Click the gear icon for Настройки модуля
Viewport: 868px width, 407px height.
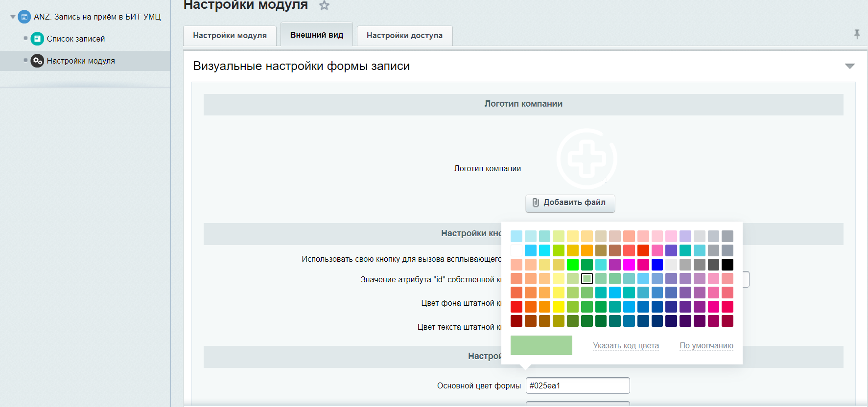37,61
